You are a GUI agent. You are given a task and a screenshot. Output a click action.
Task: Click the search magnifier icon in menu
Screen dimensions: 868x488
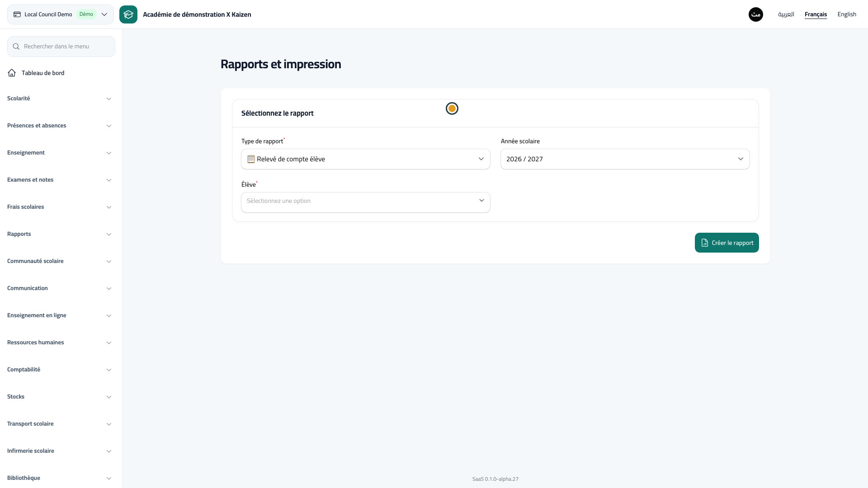tap(16, 47)
